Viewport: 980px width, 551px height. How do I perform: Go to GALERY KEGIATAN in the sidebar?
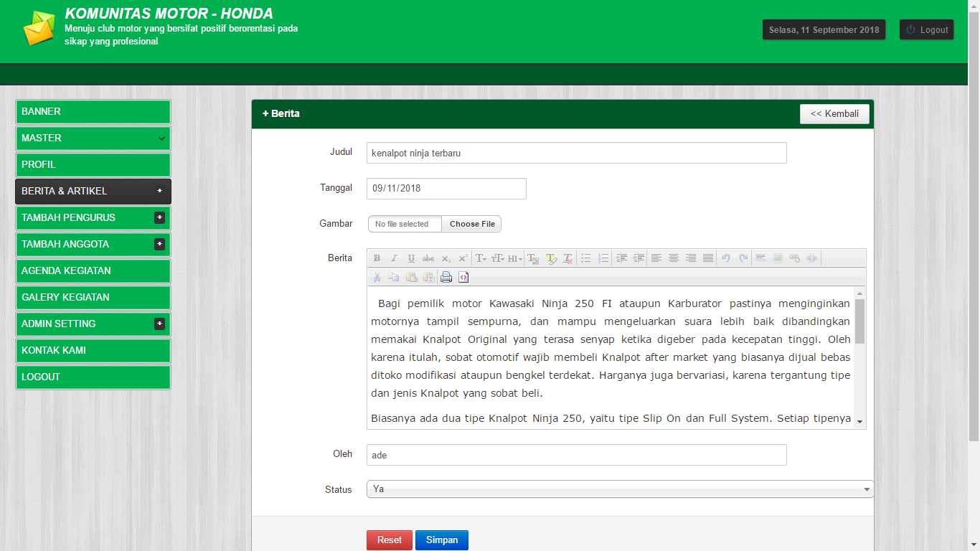coord(93,297)
